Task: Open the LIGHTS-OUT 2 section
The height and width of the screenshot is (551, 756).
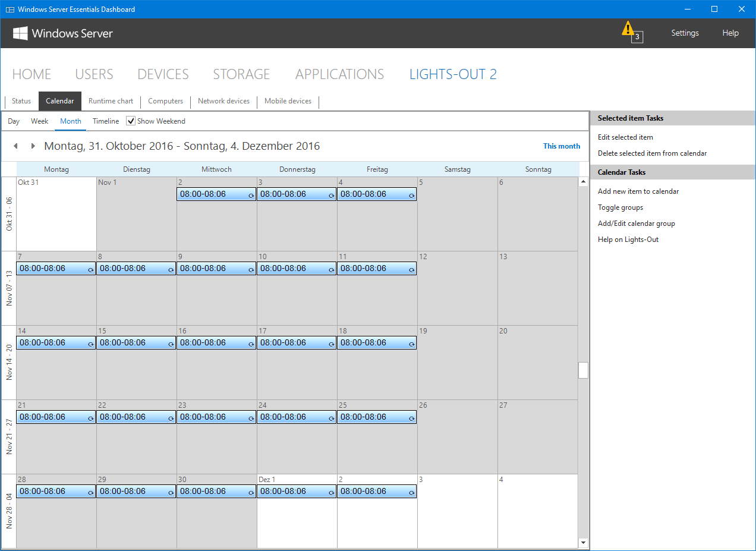Action: click(x=453, y=74)
